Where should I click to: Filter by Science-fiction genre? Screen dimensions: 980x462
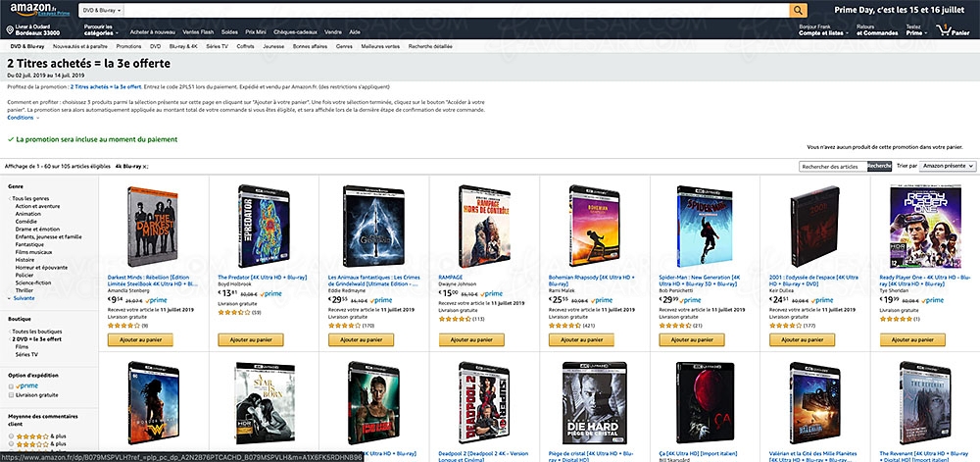[32, 282]
